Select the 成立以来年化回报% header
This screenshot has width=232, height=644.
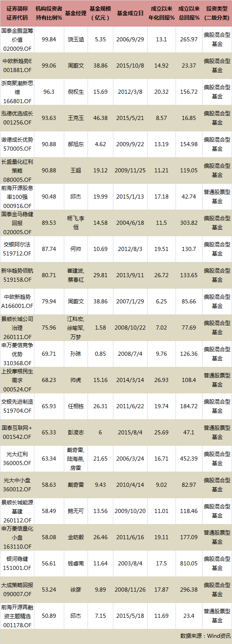click(x=161, y=13)
